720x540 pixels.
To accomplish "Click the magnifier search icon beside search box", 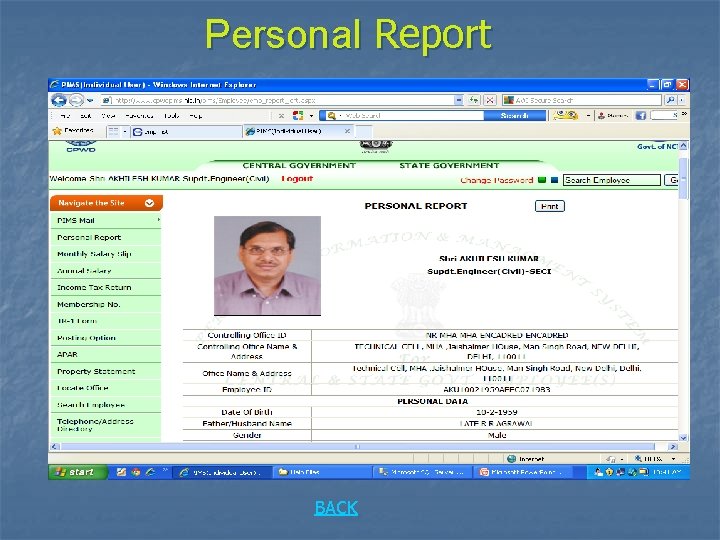I will (x=670, y=100).
